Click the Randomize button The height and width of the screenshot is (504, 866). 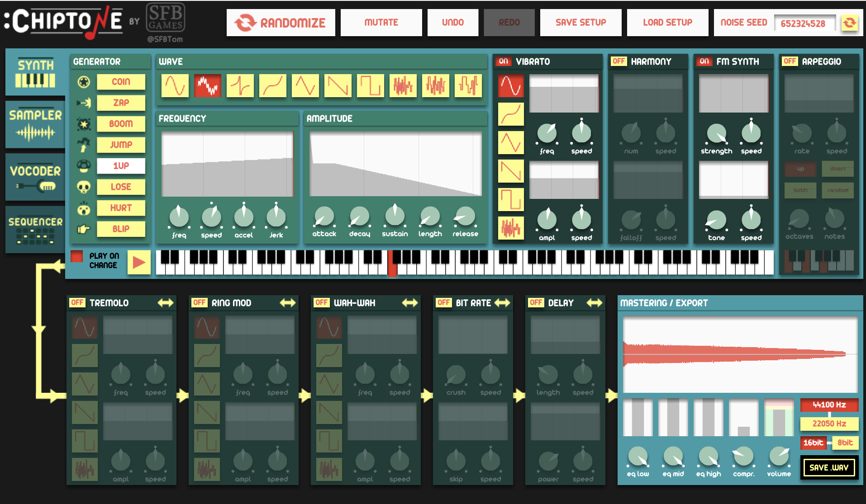pyautogui.click(x=281, y=23)
